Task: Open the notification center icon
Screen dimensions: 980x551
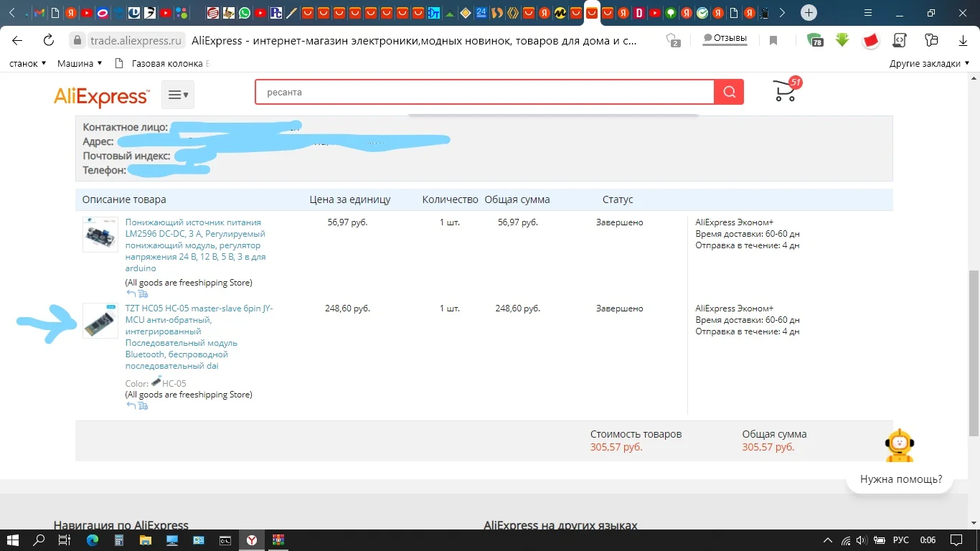Action: (956, 540)
